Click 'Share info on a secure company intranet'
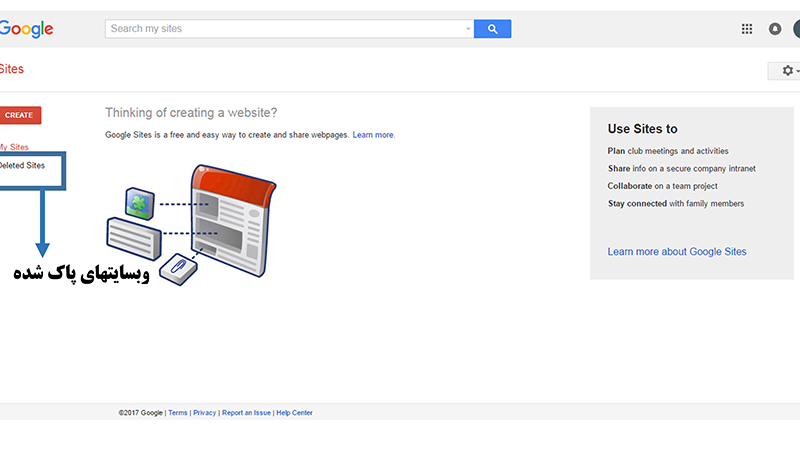 tap(682, 168)
